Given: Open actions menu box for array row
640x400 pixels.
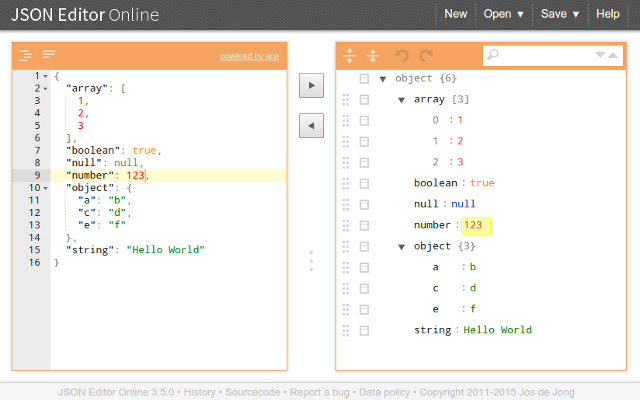Looking at the screenshot, I should pyautogui.click(x=364, y=100).
